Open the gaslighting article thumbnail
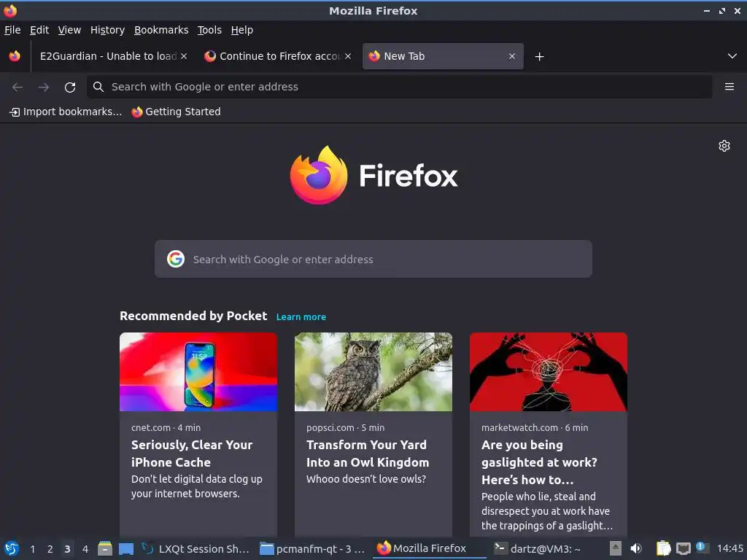Viewport: 747px width, 560px height. [549, 372]
